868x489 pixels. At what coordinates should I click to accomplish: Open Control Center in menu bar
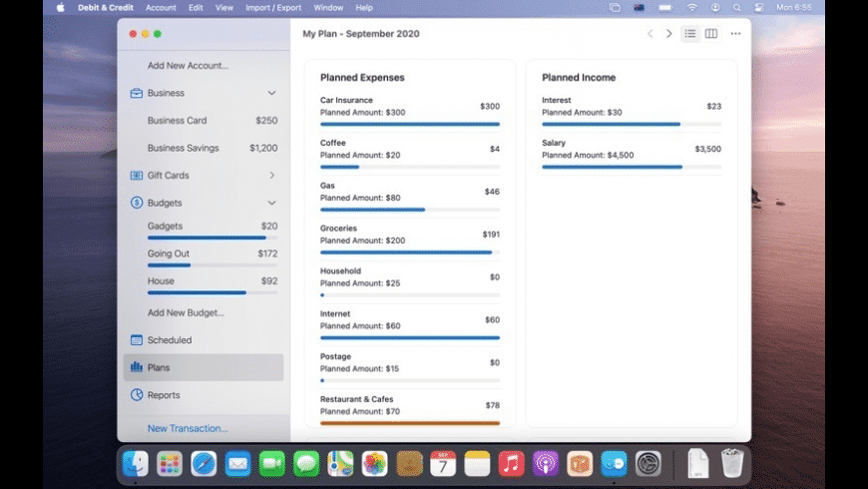pos(759,8)
